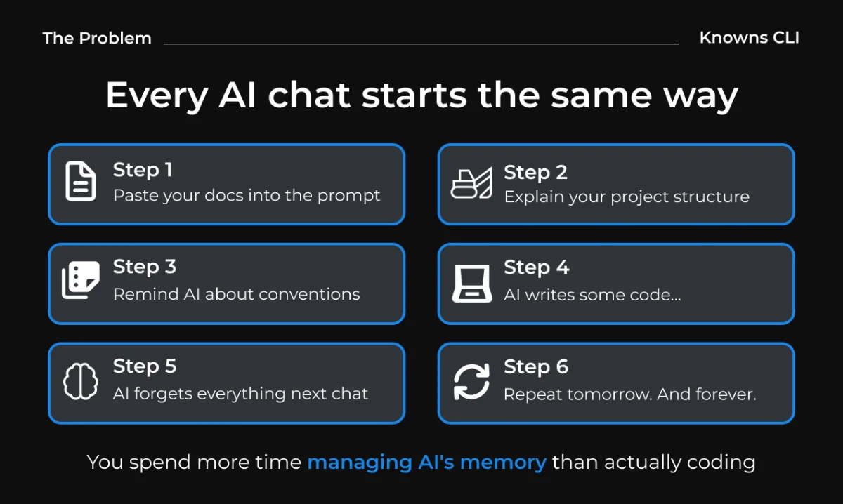Click the Step 3 heading text
Screen dimensions: 843x504
click(145, 267)
